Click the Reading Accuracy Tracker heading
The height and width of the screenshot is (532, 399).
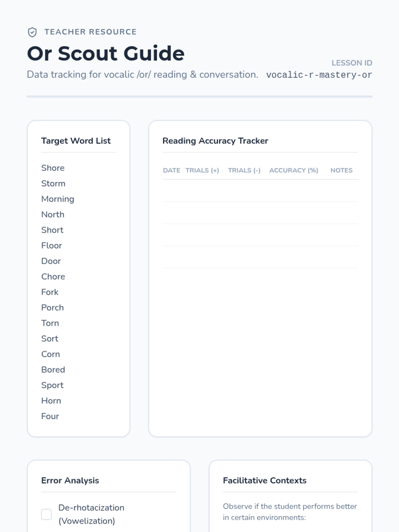point(215,141)
